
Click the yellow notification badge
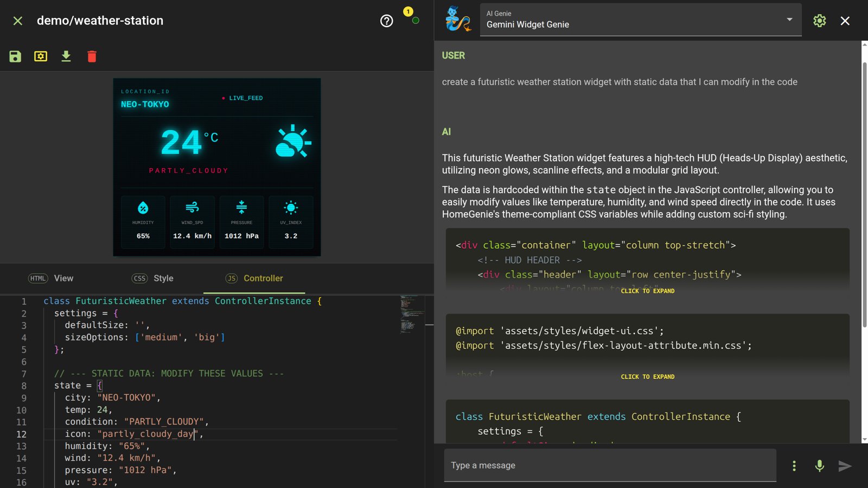pos(408,11)
